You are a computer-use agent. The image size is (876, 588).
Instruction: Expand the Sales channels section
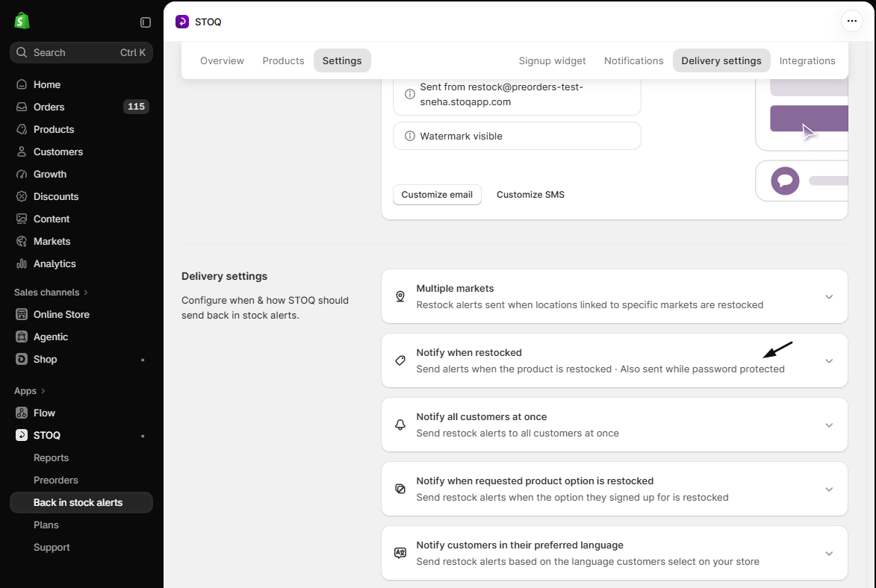51,292
